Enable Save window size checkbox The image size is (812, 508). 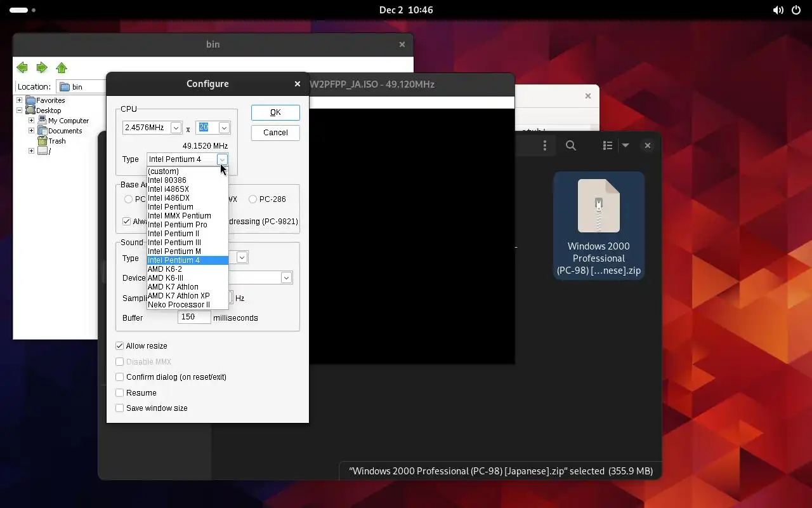point(119,408)
